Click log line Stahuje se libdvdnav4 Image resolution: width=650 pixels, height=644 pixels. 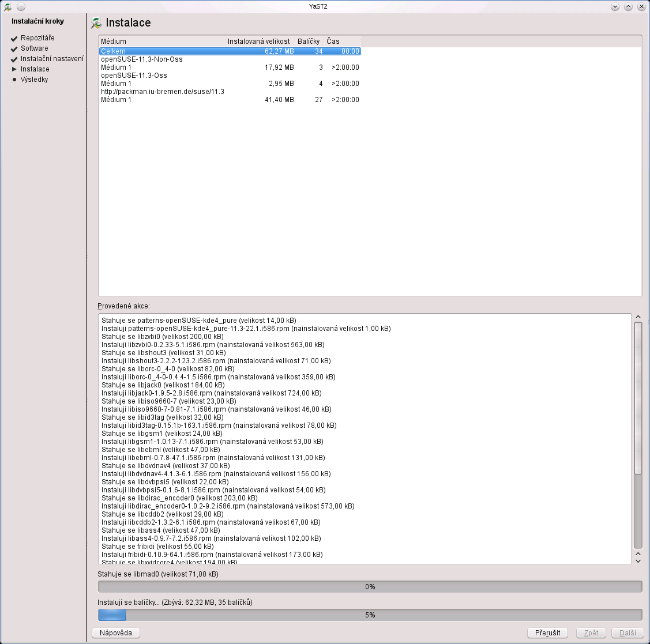(166, 466)
